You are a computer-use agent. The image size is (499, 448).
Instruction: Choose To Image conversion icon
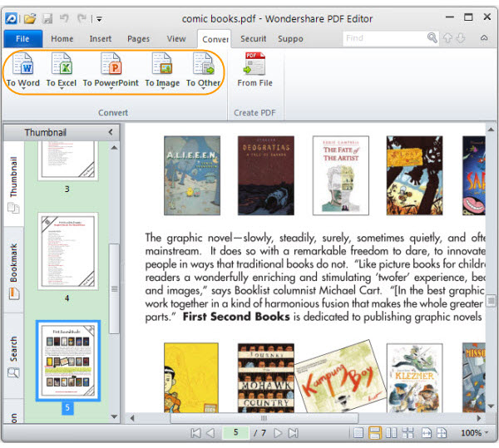(x=162, y=65)
